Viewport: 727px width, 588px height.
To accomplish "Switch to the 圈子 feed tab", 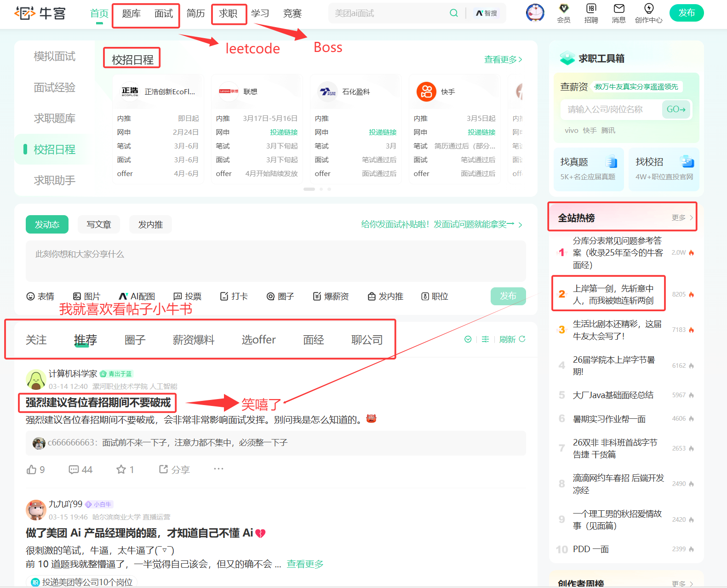I will click(135, 340).
